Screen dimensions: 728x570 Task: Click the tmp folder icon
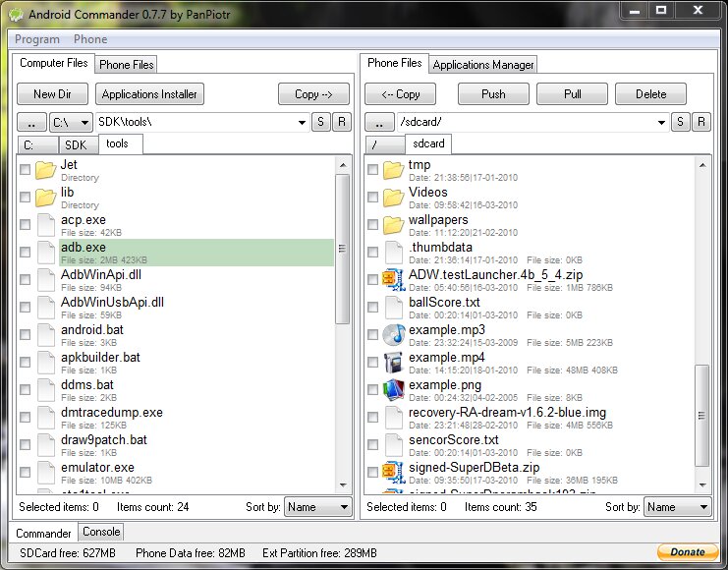click(x=393, y=170)
